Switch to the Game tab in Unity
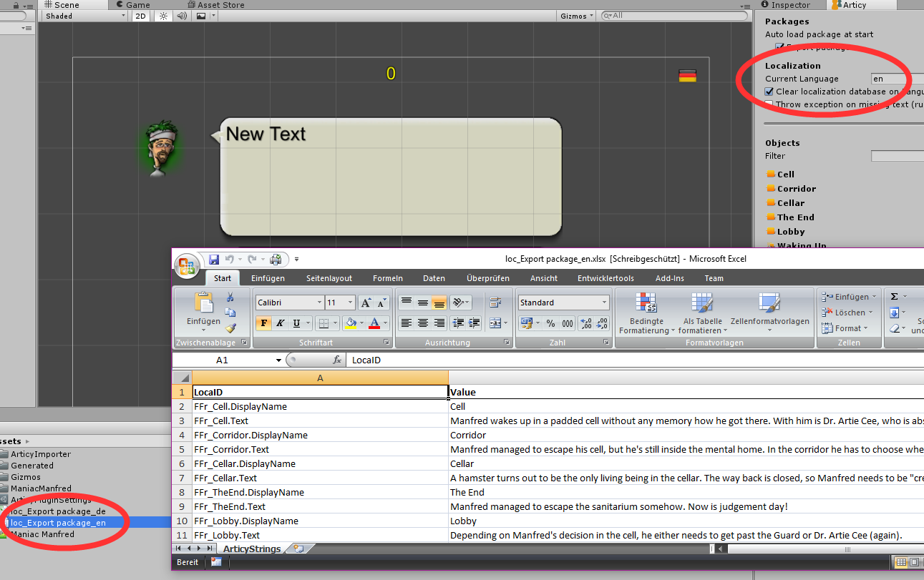This screenshot has width=924, height=580. (x=133, y=4)
